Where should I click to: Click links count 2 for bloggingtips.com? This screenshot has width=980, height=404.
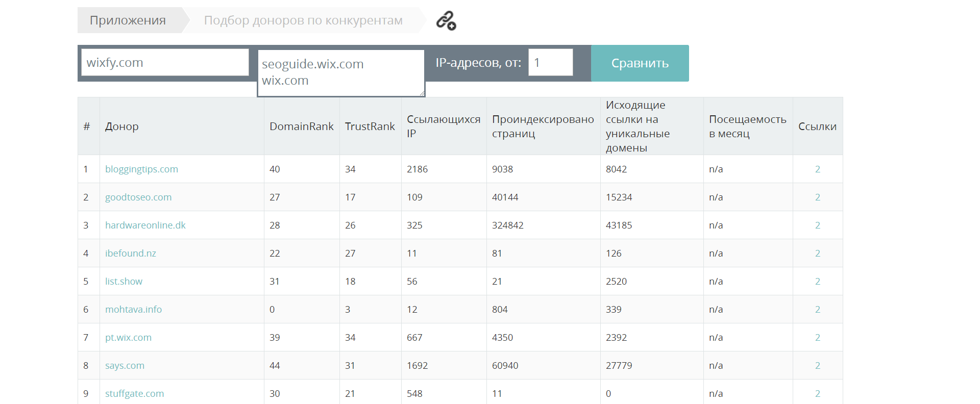[x=818, y=169]
